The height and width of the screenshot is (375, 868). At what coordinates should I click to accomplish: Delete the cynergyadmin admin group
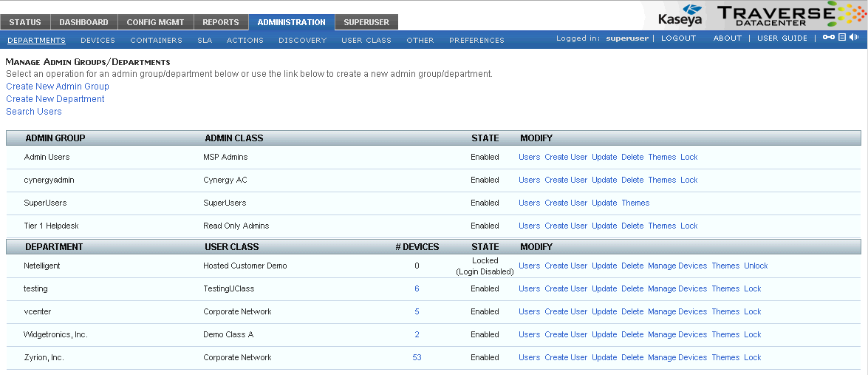pyautogui.click(x=632, y=180)
